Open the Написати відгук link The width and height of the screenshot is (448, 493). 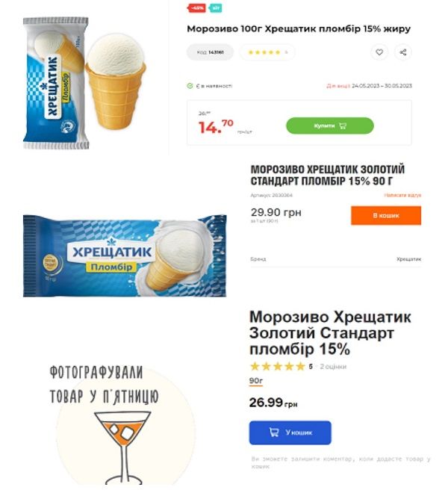pyautogui.click(x=402, y=195)
